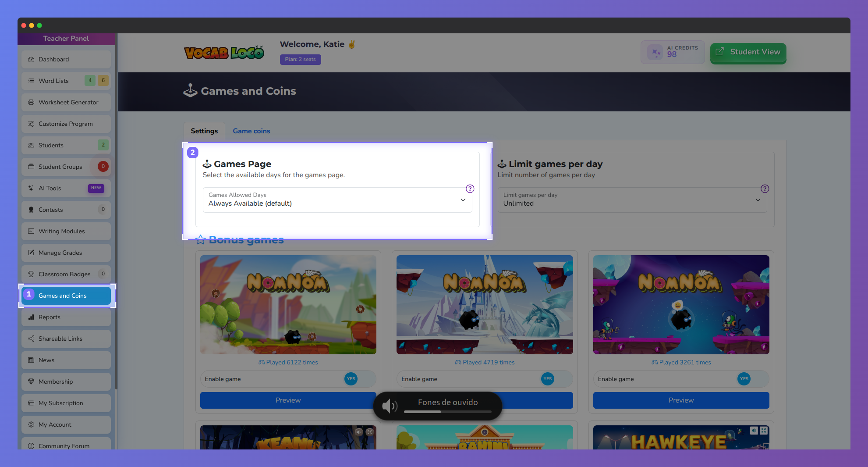Click the Hawkeye game thumbnail
This screenshot has width=868, height=467.
(681, 437)
